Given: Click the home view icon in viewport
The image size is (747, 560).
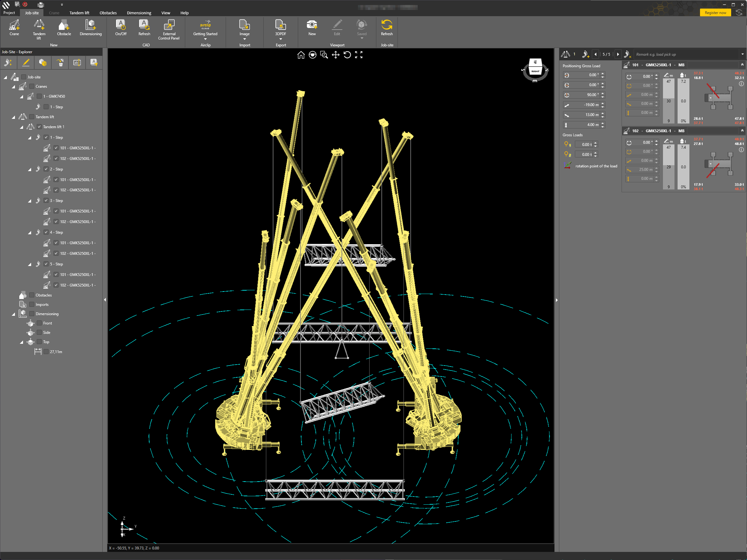Looking at the screenshot, I should click(301, 55).
